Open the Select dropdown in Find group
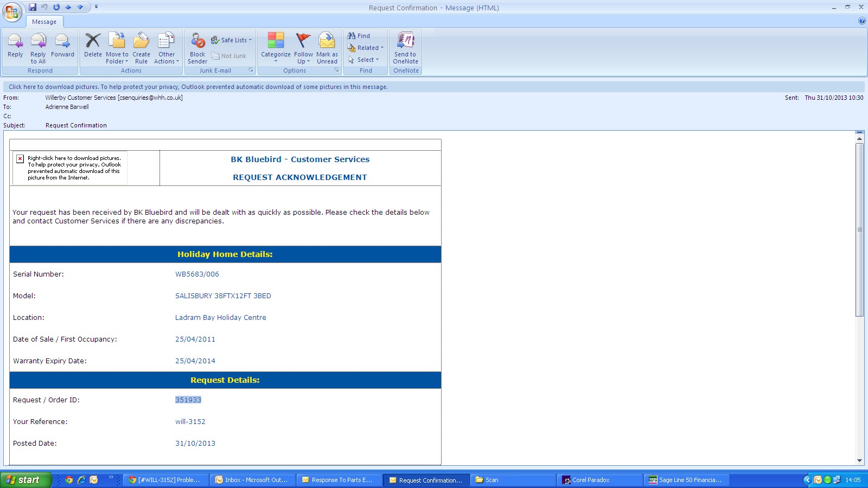The height and width of the screenshot is (488, 868). [363, 60]
